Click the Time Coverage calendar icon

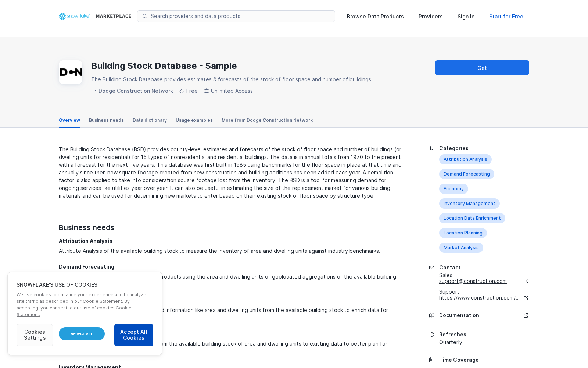(x=432, y=360)
